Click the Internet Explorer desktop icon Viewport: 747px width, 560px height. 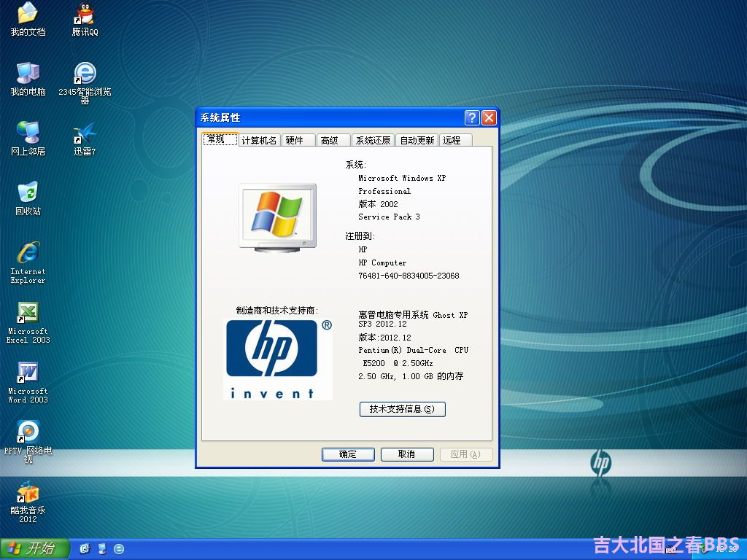[28, 262]
